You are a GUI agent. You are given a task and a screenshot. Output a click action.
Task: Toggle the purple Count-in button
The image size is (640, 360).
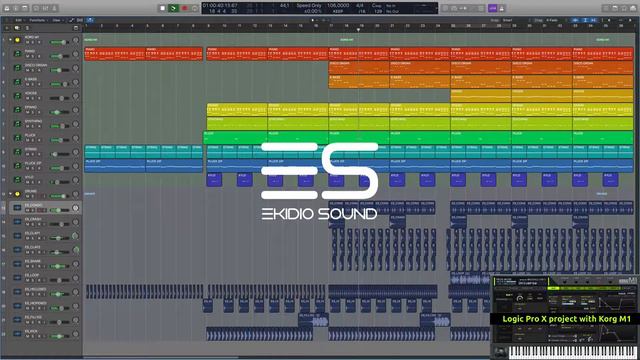[492, 8]
